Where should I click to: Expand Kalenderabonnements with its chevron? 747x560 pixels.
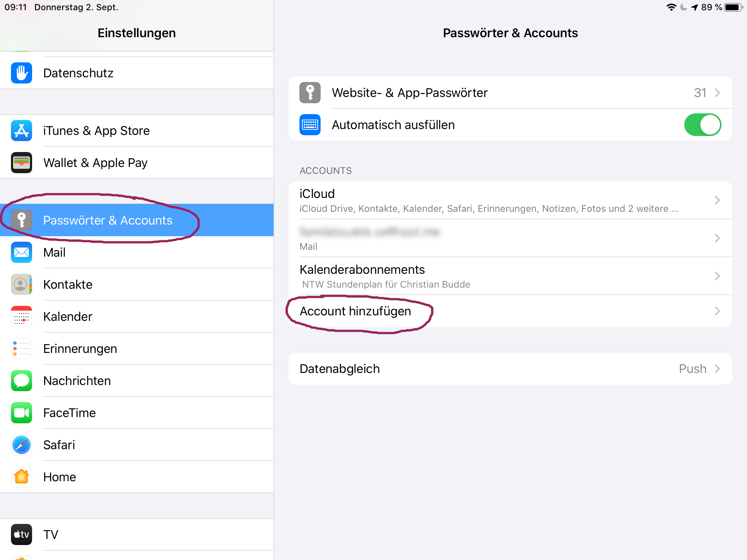click(x=717, y=276)
